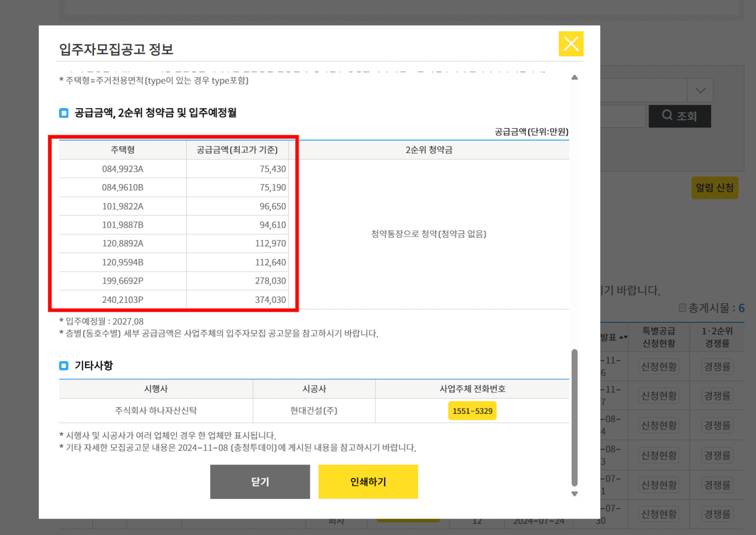
Task: Open 경쟁률 in the first list row
Action: (x=717, y=367)
